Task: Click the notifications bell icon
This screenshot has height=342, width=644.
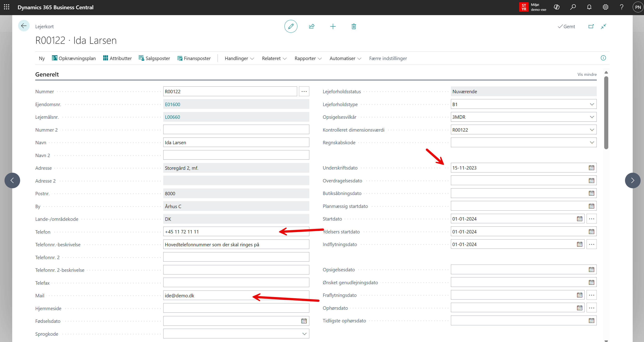Action: [x=589, y=7]
